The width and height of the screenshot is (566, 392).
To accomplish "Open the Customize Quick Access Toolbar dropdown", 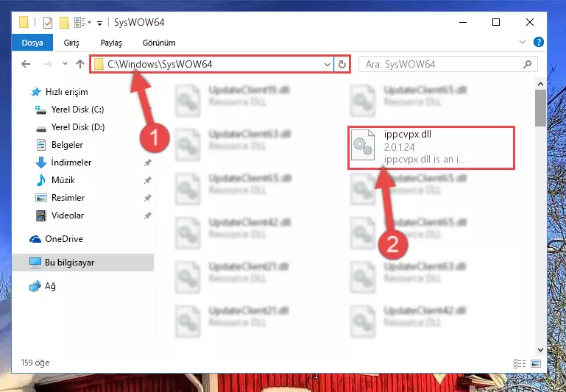I will 99,23.
